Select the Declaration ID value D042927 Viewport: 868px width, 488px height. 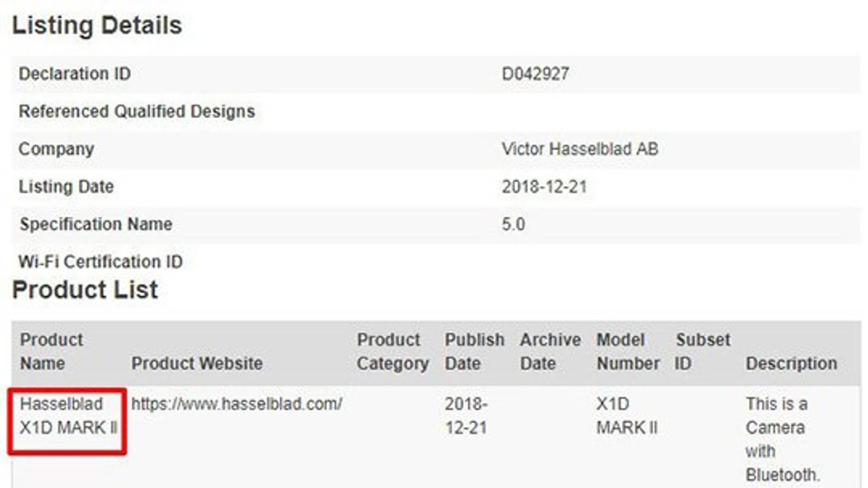pos(535,74)
